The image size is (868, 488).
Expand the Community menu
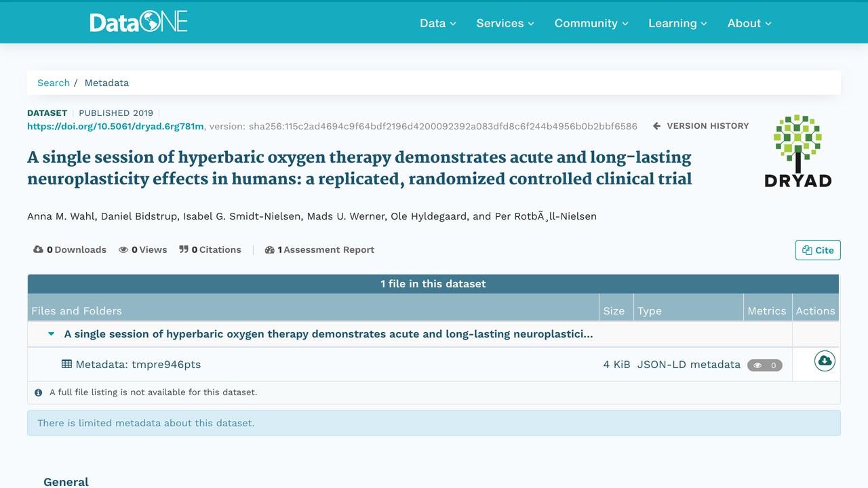pyautogui.click(x=591, y=23)
